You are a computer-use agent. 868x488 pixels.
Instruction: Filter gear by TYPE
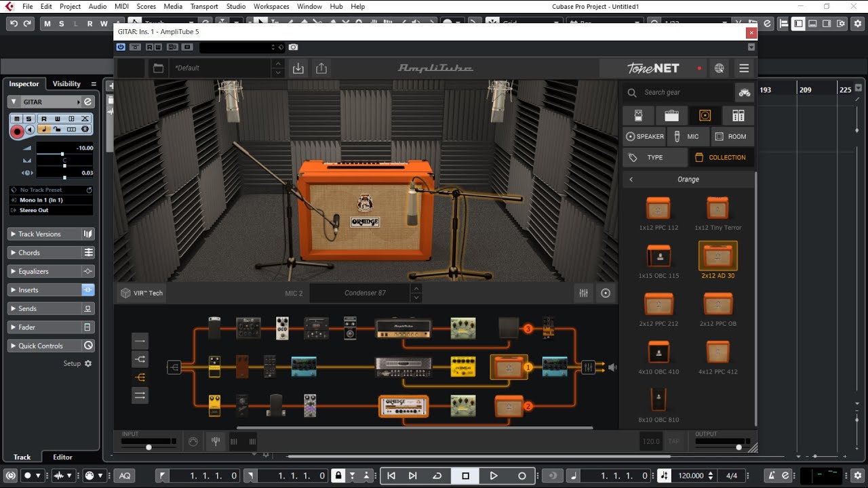(654, 157)
